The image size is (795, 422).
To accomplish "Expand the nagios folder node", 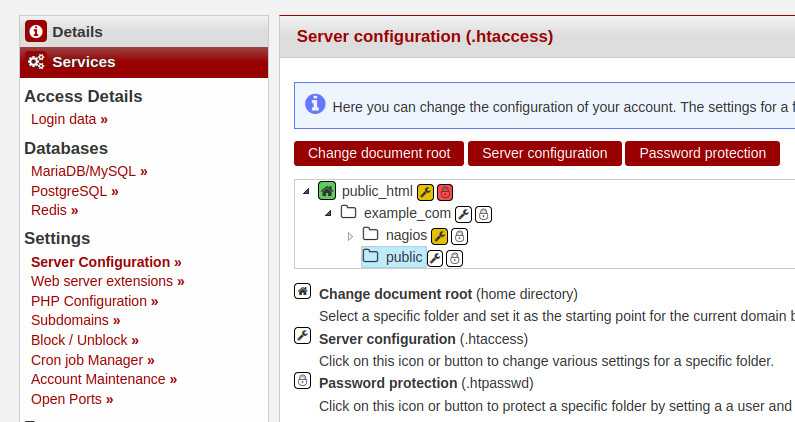I will pyautogui.click(x=350, y=236).
